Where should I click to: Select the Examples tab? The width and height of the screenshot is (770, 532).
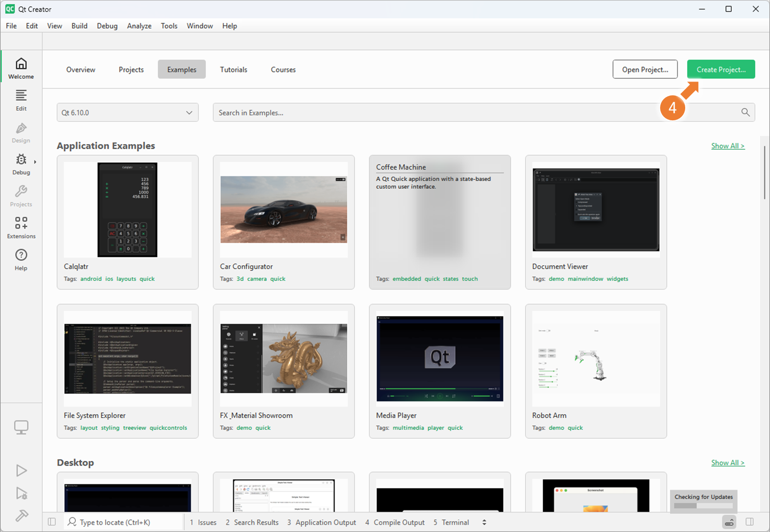(181, 69)
